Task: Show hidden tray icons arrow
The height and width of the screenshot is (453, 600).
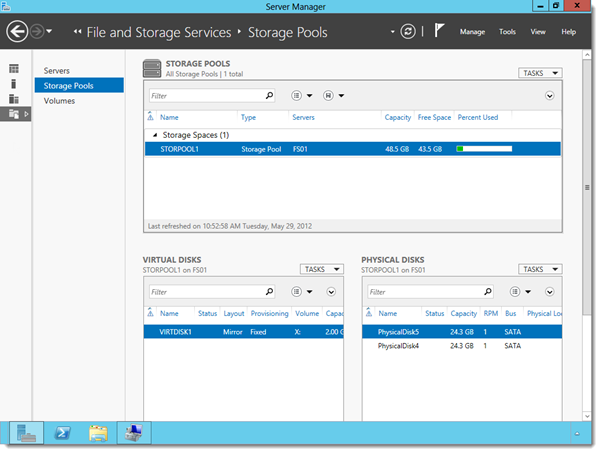Action: coord(577,433)
